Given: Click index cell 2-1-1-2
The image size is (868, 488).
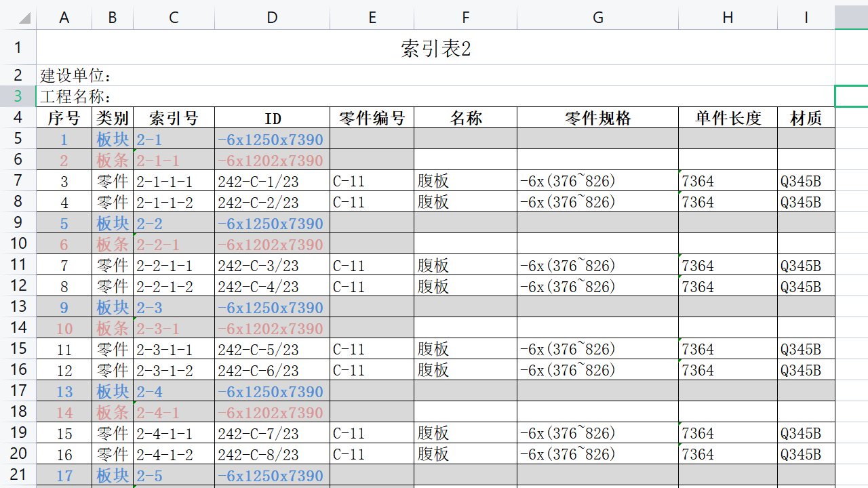Looking at the screenshot, I should tap(174, 202).
